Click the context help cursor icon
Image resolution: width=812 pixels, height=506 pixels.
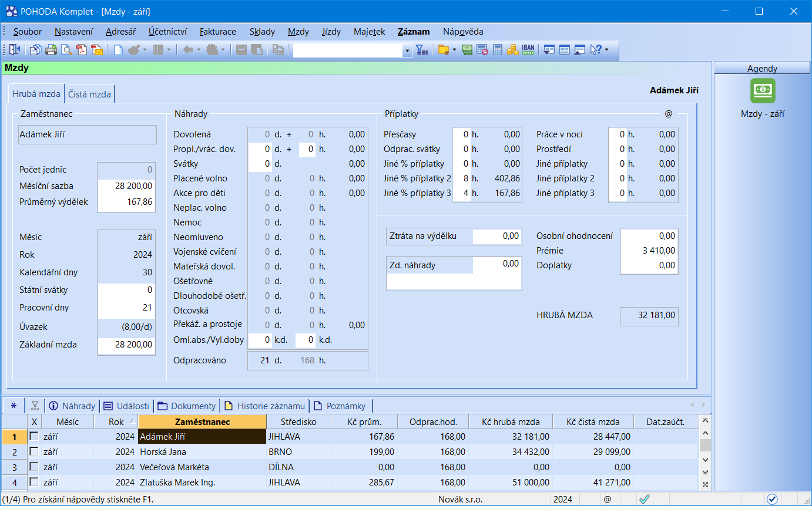(596, 50)
